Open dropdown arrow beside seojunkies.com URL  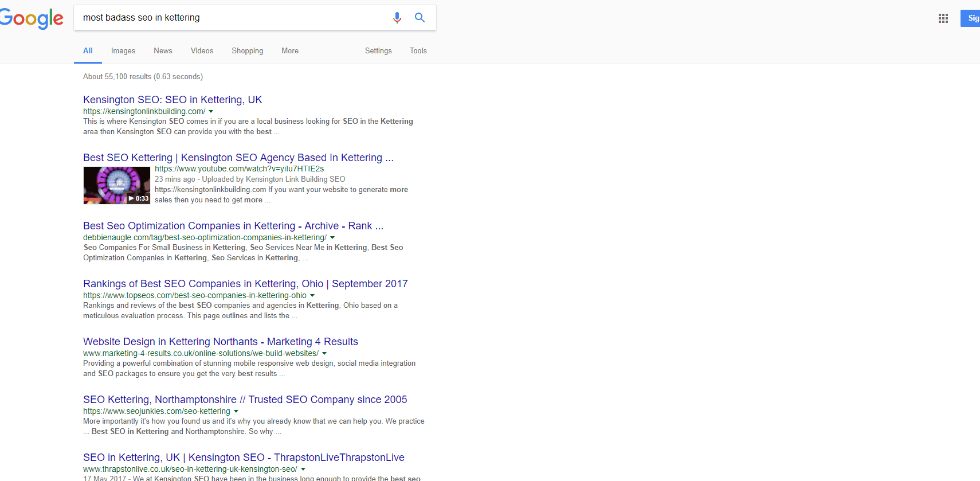point(236,412)
